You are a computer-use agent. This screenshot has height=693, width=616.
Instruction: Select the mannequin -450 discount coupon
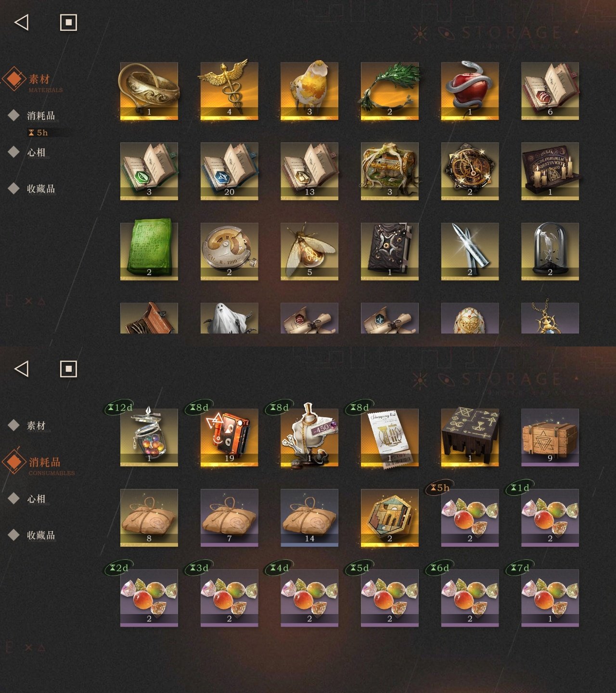pos(309,437)
